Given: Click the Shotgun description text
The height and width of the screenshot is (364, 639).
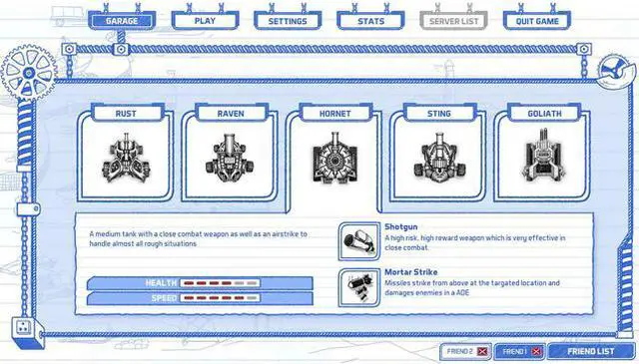Looking at the screenshot, I should [475, 242].
